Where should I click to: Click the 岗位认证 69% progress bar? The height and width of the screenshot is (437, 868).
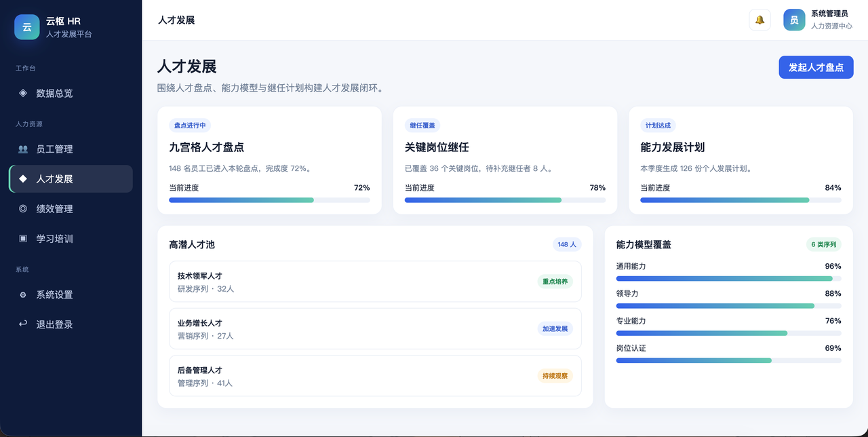click(x=728, y=360)
